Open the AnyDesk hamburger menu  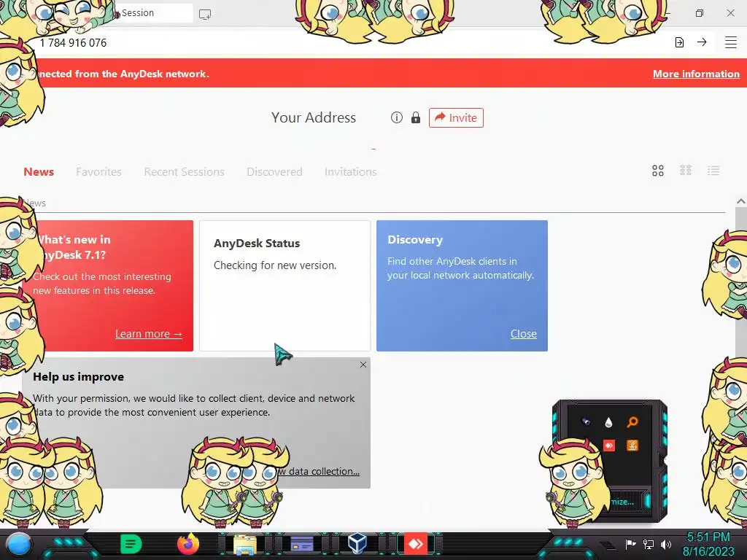pos(731,42)
